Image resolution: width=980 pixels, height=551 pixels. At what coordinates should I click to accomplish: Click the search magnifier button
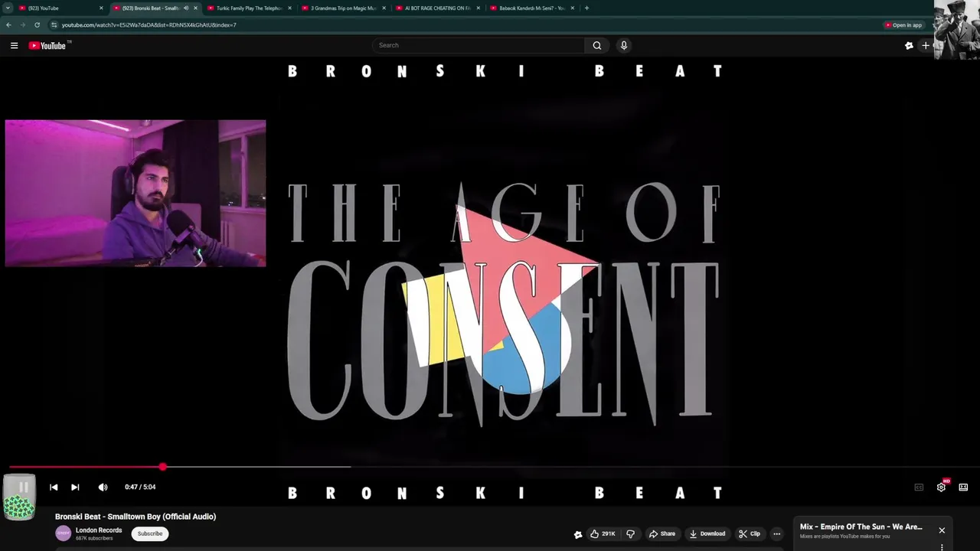(597, 45)
